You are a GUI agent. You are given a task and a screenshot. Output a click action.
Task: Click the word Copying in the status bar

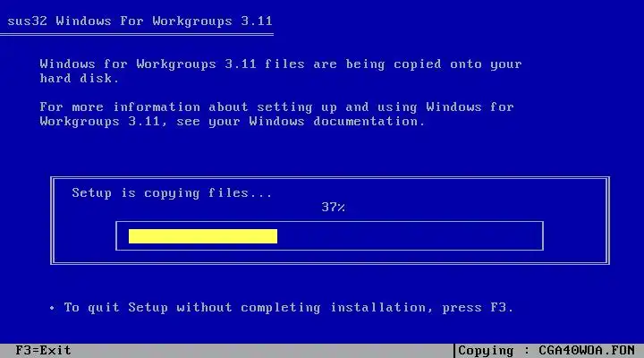[x=486, y=351]
